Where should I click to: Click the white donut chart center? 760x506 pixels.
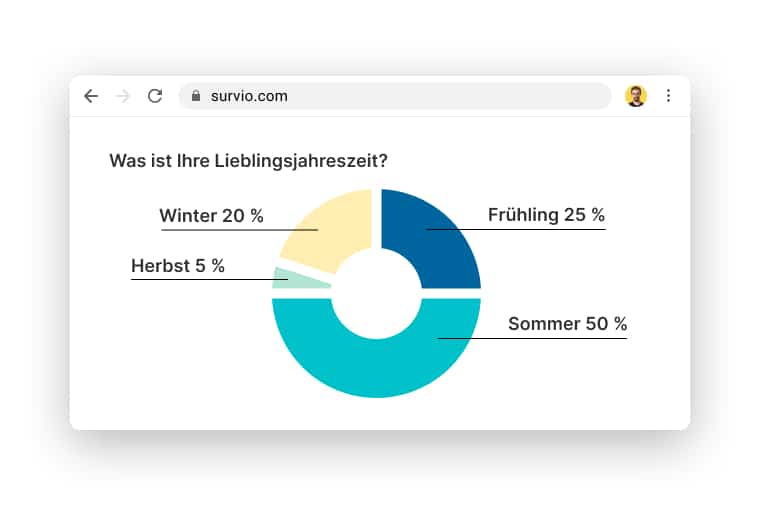376,293
